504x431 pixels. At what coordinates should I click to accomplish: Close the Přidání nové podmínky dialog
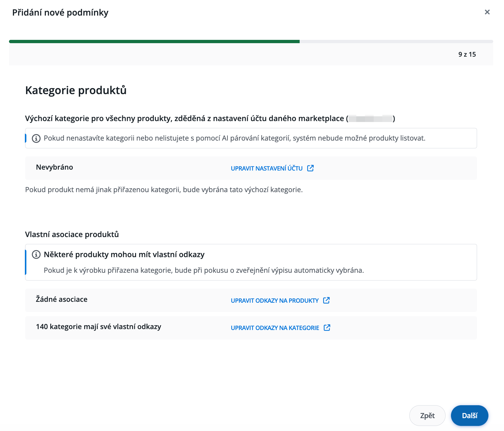click(487, 12)
